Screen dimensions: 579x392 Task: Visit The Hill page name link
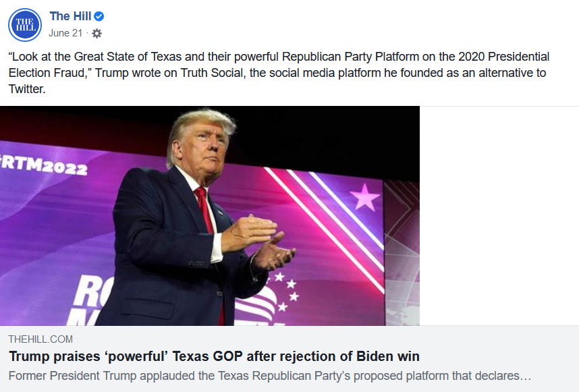pos(70,16)
